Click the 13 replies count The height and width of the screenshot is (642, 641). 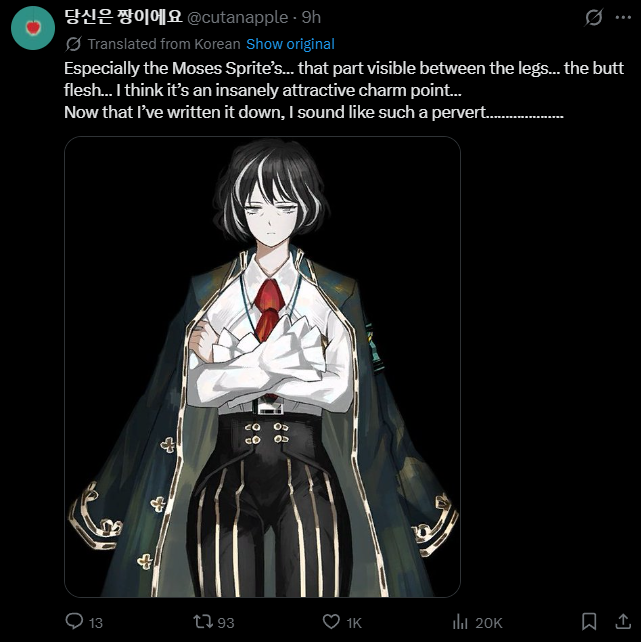click(96, 623)
